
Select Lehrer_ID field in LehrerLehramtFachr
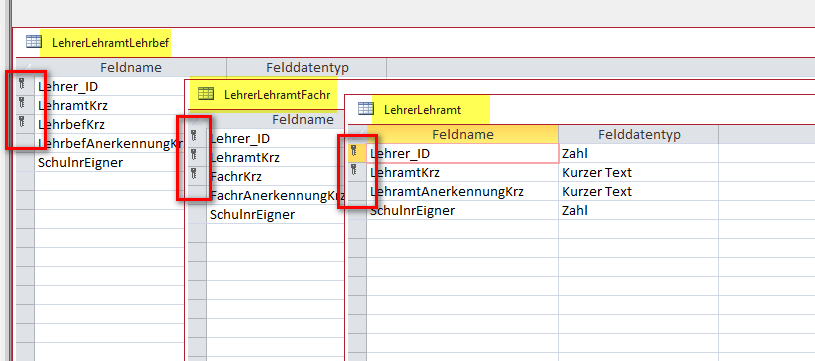[275, 138]
